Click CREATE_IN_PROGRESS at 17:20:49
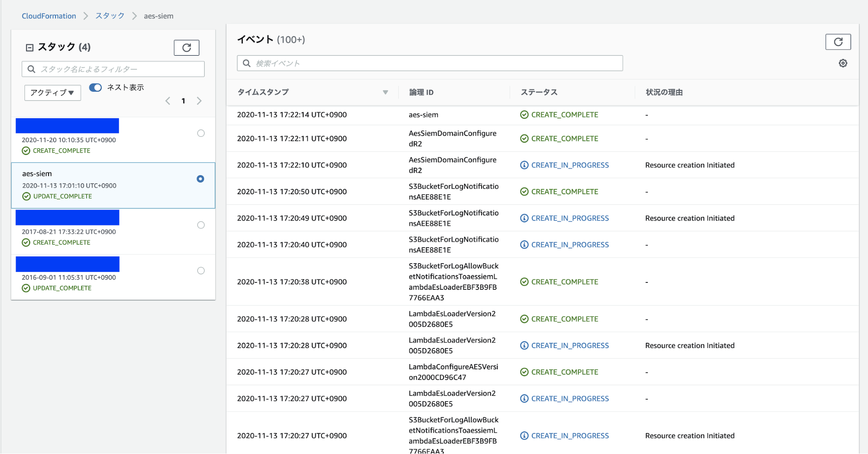 [x=570, y=218]
